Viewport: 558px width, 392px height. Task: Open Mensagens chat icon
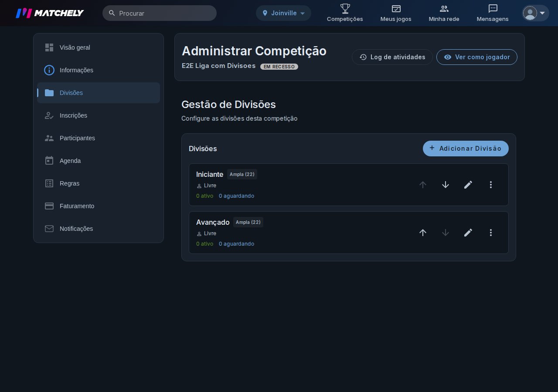point(493,8)
